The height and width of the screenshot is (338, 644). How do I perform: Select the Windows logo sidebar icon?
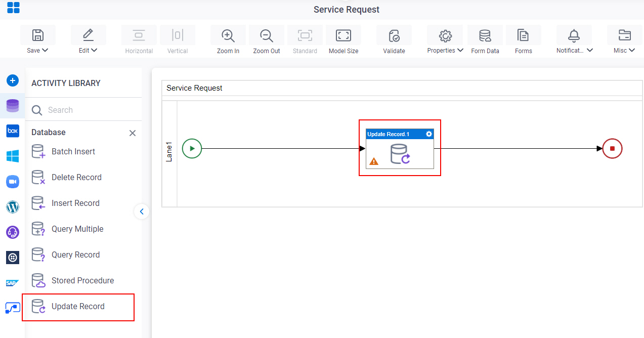point(13,156)
